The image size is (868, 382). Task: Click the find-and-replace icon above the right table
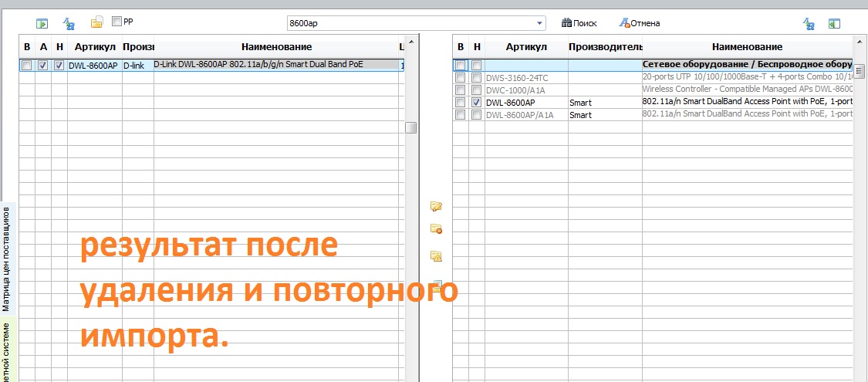pyautogui.click(x=809, y=23)
